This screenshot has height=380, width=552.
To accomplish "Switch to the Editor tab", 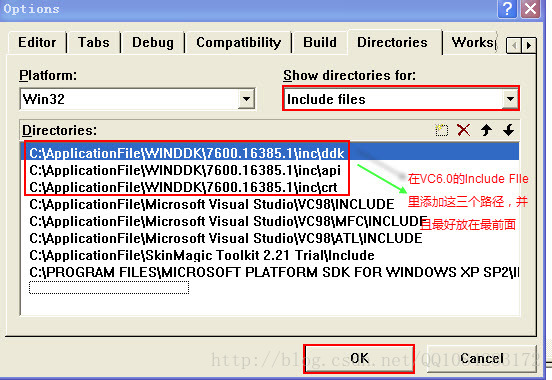I will tap(37, 43).
